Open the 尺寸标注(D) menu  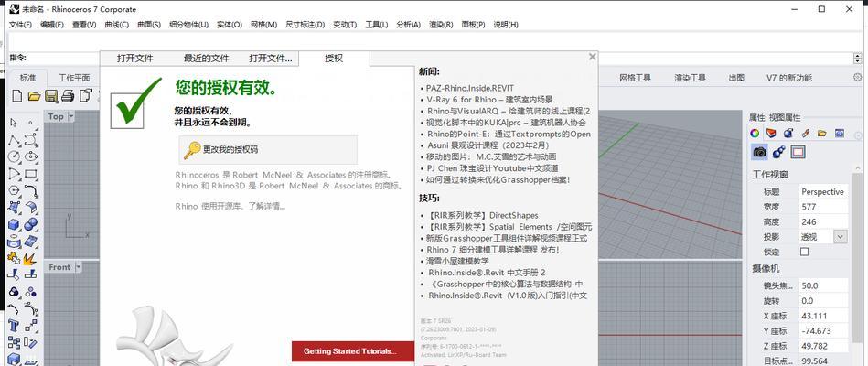tap(305, 25)
